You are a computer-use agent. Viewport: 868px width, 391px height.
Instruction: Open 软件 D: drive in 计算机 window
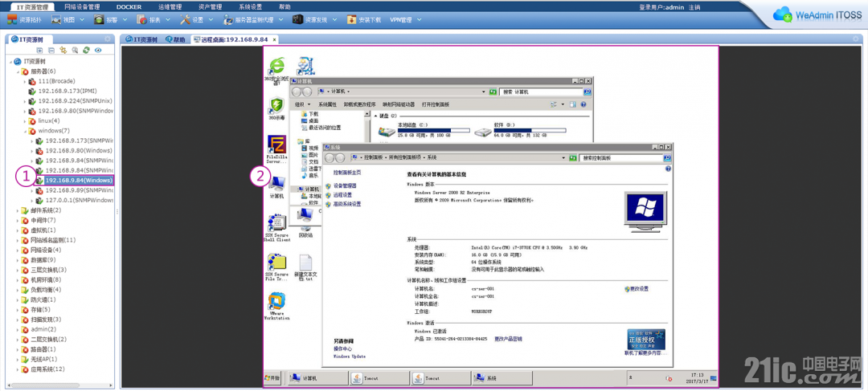pos(520,131)
